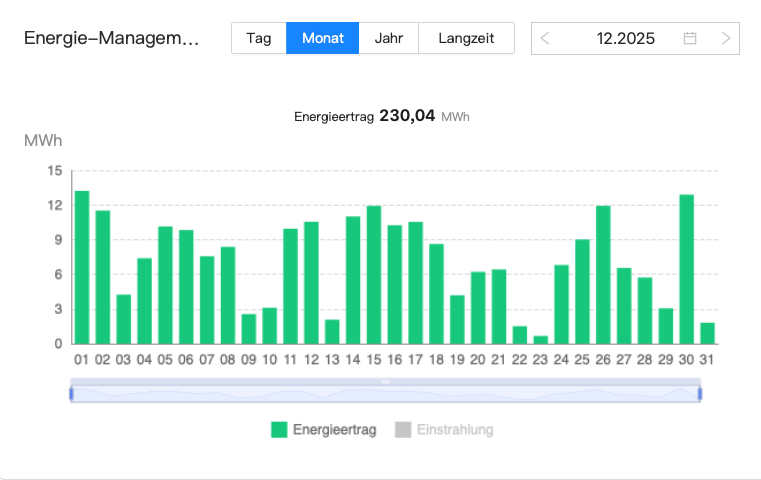Hide Energieertrag series via legend label
This screenshot has width=761, height=480.
point(334,430)
